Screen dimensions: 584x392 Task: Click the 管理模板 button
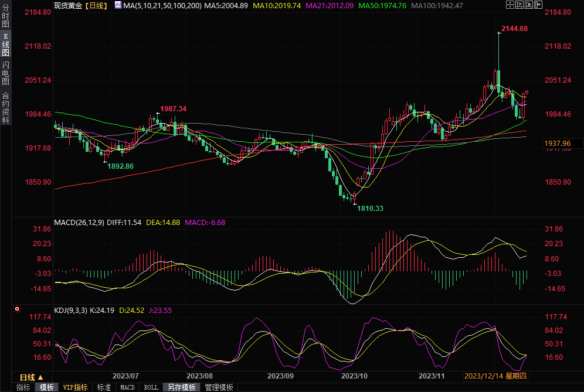point(219,387)
